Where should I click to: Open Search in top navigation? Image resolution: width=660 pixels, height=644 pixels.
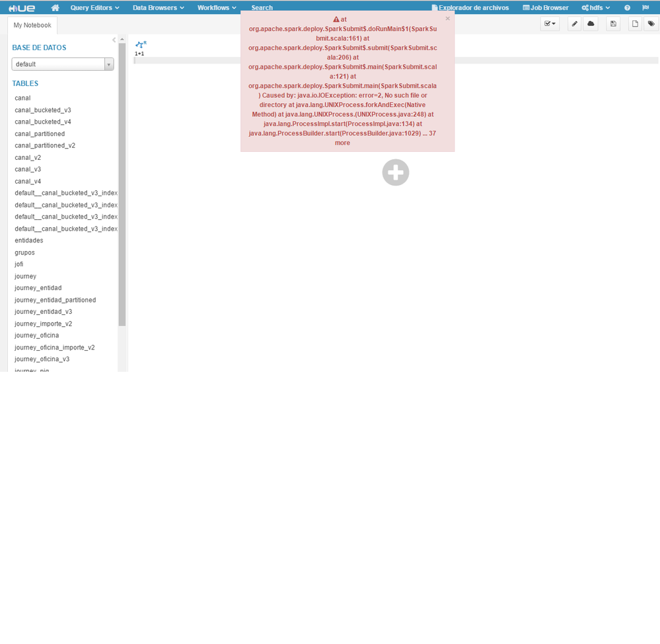pos(262,7)
